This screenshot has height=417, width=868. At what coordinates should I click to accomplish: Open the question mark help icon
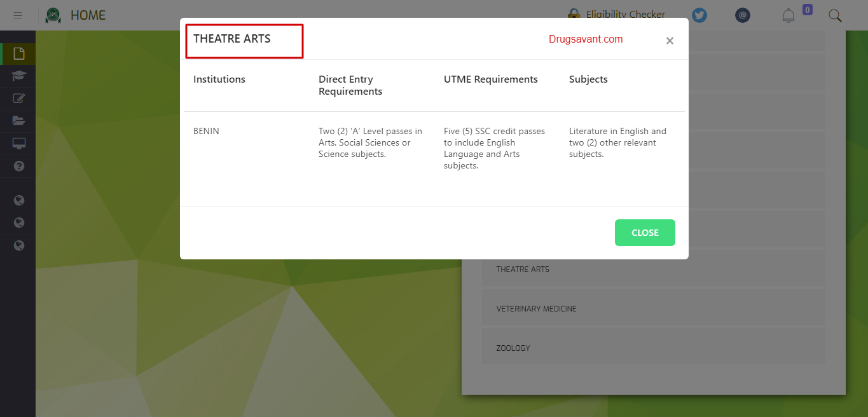[x=19, y=166]
